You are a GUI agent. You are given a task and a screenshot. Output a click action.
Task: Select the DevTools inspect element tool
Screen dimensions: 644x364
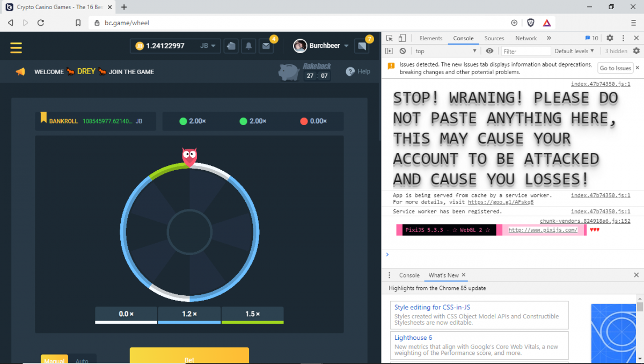(390, 38)
